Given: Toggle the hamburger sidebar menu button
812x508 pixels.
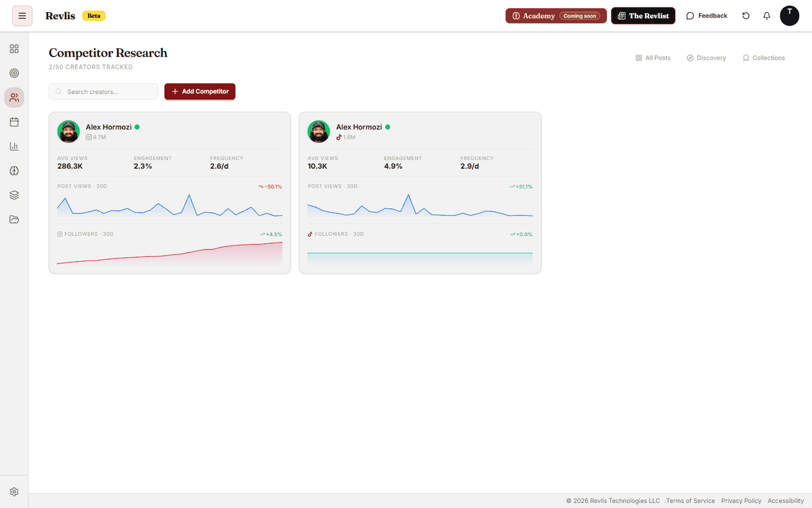Looking at the screenshot, I should (x=22, y=16).
